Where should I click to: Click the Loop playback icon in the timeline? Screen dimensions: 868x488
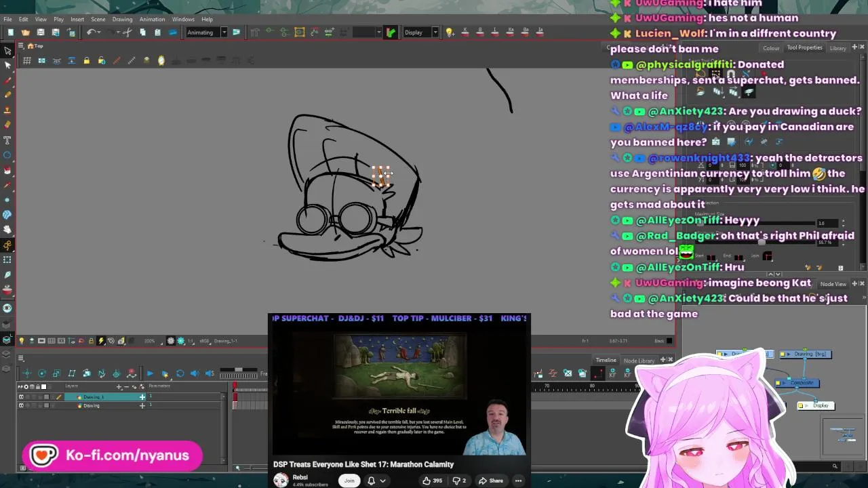(x=180, y=373)
